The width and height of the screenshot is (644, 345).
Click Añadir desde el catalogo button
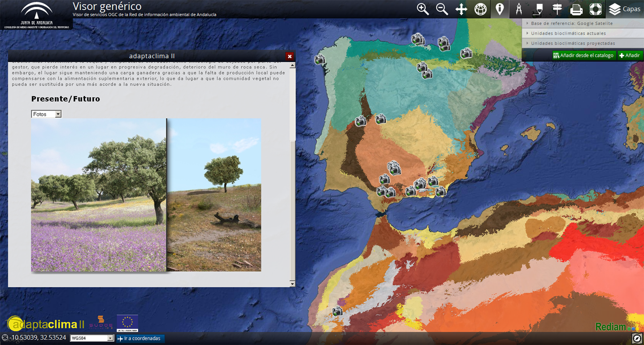click(x=583, y=56)
